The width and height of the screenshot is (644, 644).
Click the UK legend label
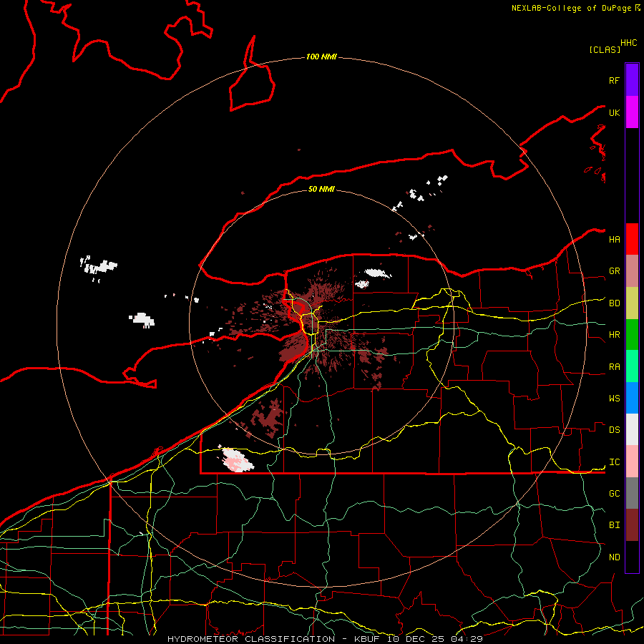point(614,112)
